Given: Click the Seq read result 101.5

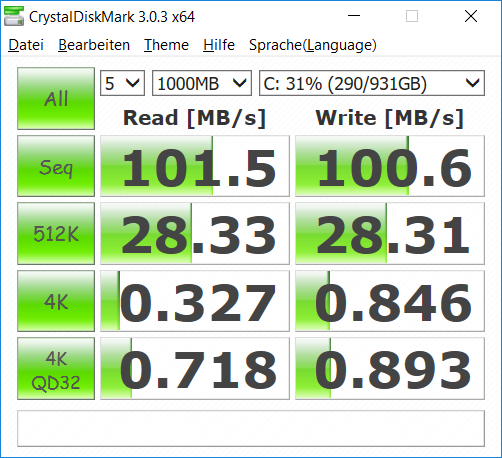Looking at the screenshot, I should (195, 166).
